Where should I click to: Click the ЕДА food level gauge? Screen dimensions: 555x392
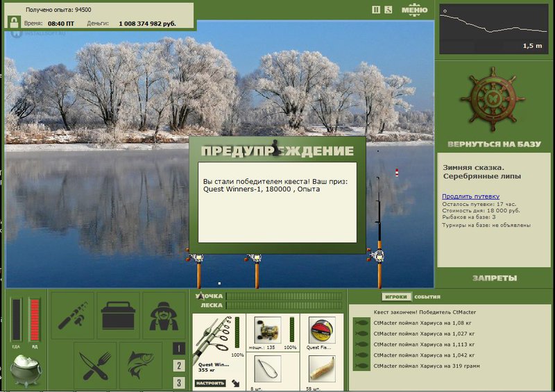(16, 320)
